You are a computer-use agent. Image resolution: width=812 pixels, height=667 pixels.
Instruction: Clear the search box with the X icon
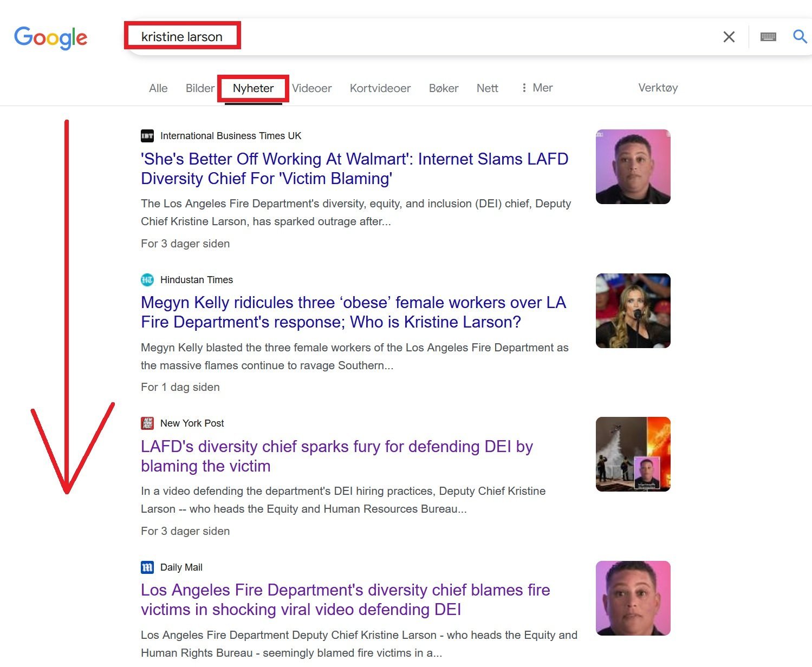pos(729,37)
